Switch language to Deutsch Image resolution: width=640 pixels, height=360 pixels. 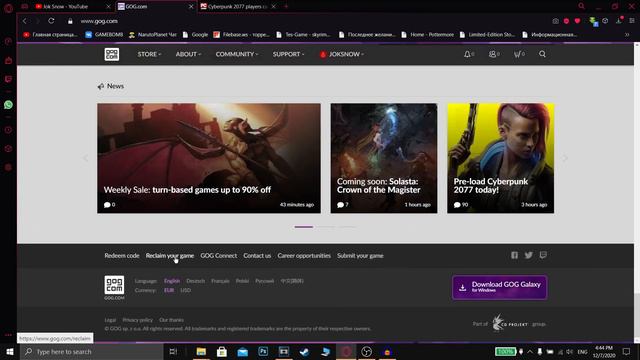196,281
